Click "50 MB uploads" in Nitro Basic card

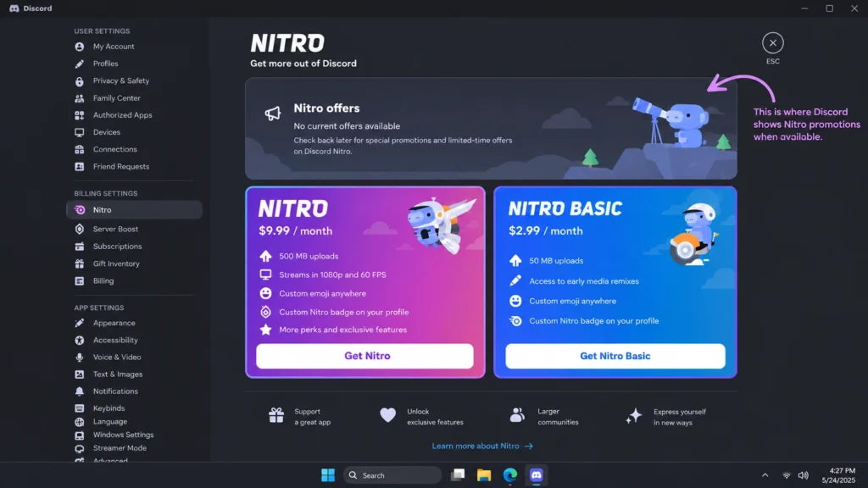click(x=556, y=261)
